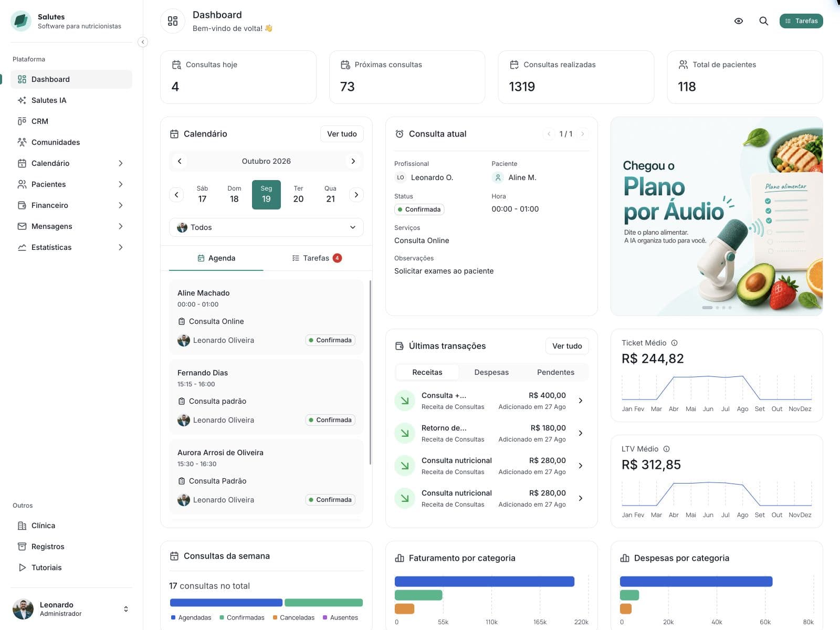Select the Pendentes transactions tab
This screenshot has height=630, width=840.
tap(555, 372)
